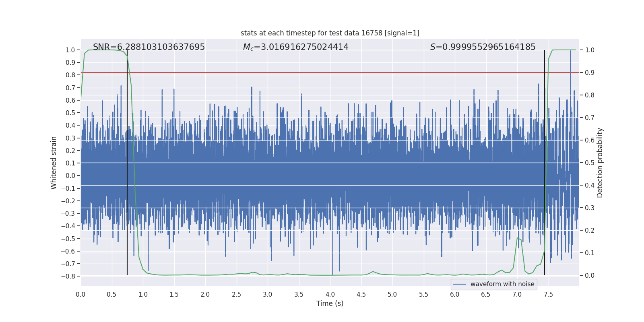Click the right axis tick label 0.0
This screenshot has width=644, height=322.
tap(590, 275)
